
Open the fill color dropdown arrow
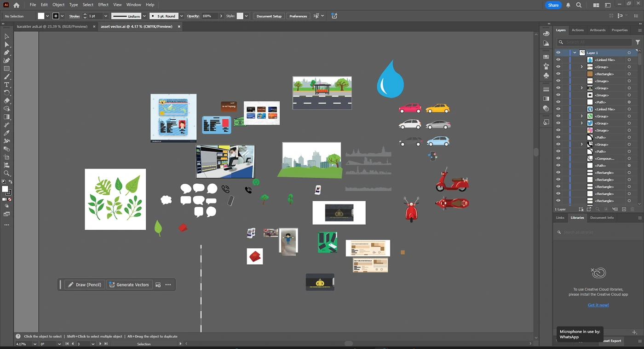(x=47, y=16)
